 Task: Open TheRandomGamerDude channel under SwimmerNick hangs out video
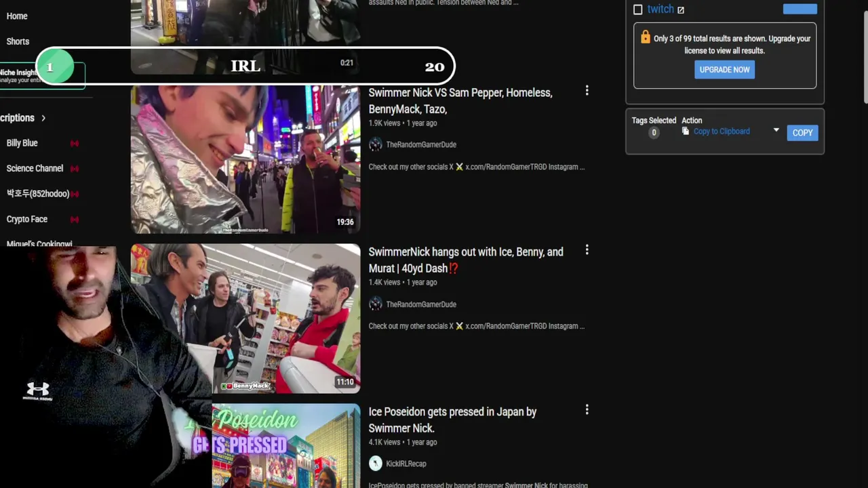point(421,304)
